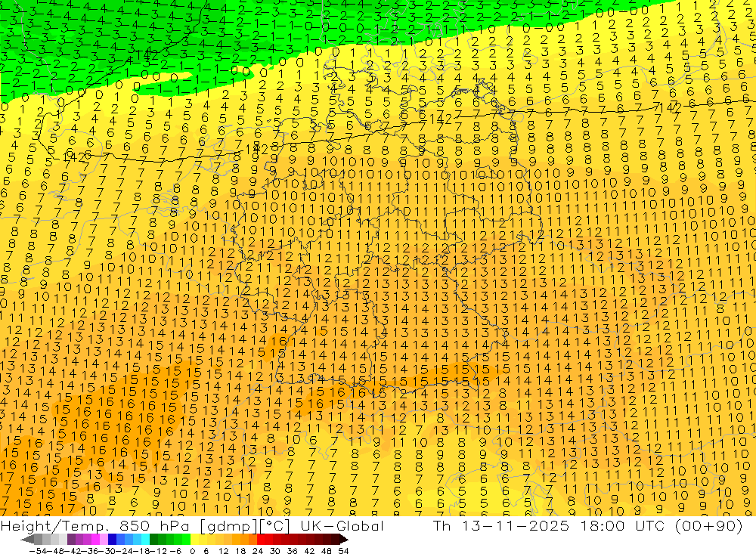Click the '30' colorbar tick label

click(x=275, y=551)
